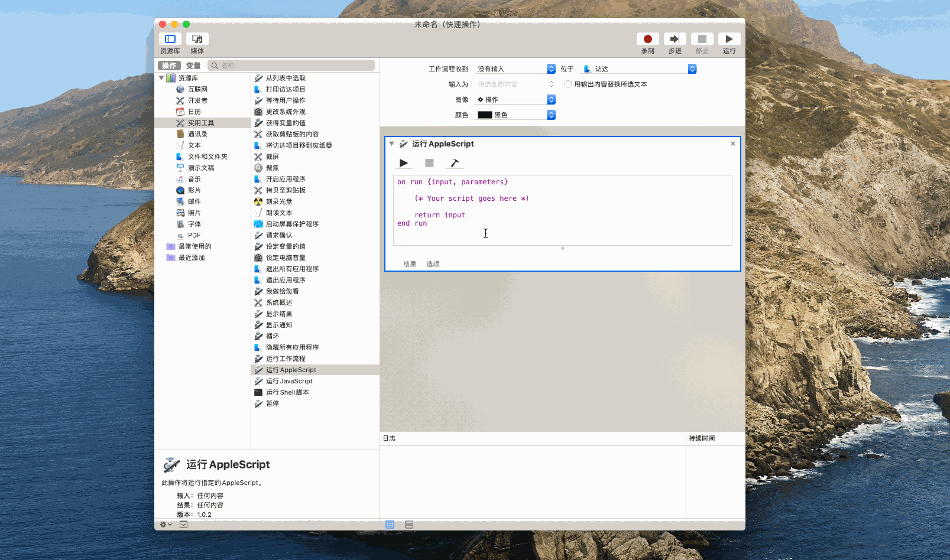The image size is (950, 560).
Task: Open the 工作流程收到 没有输入 dropdown
Action: coord(515,69)
